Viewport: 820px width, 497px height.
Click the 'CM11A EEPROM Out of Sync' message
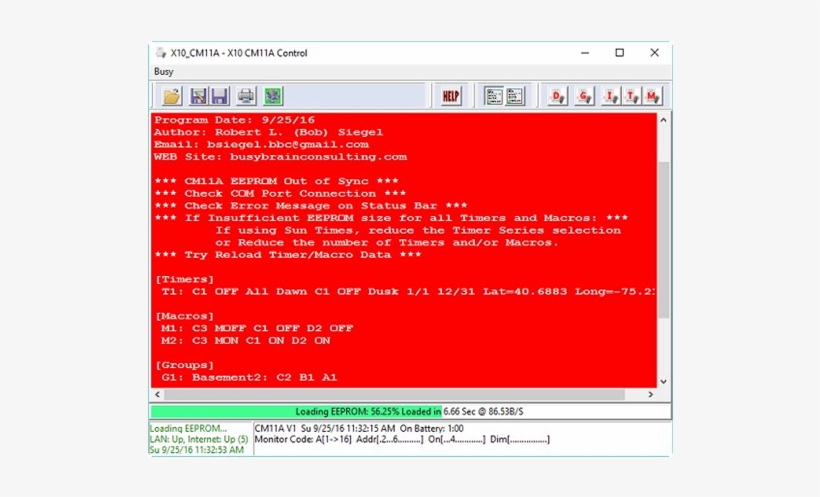coord(277,181)
